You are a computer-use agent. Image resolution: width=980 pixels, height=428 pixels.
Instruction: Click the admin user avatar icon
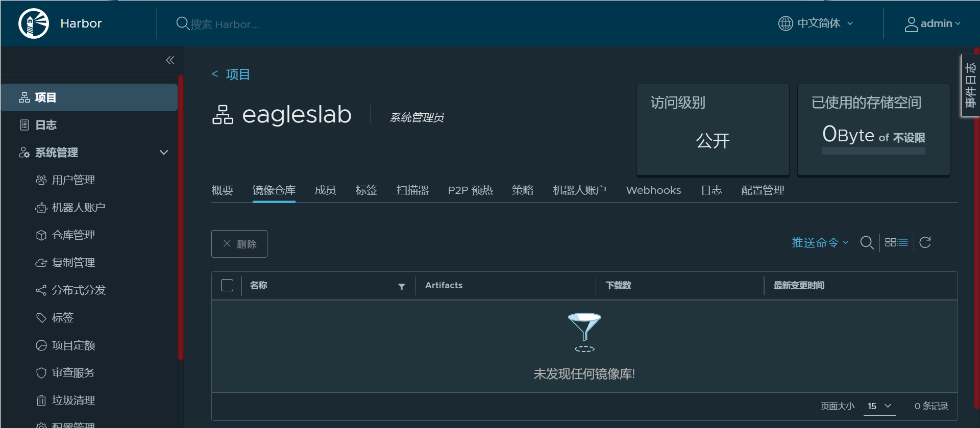pos(911,24)
